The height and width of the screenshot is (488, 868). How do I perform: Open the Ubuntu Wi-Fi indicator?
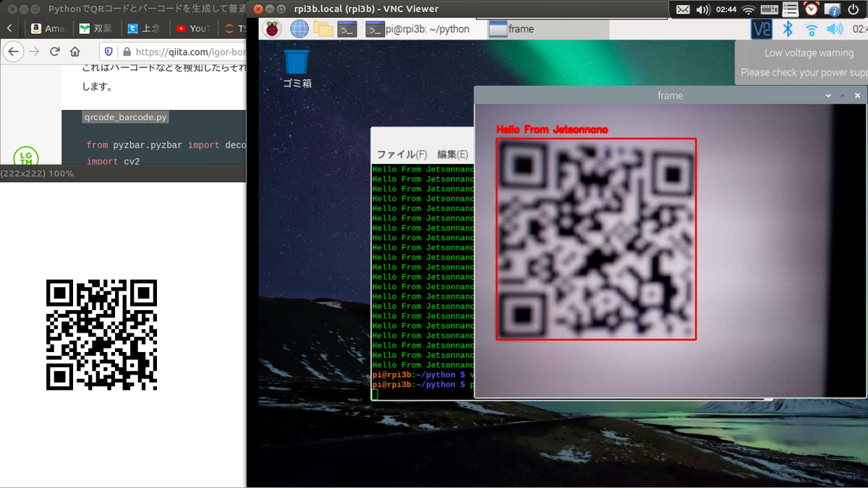coord(749,9)
